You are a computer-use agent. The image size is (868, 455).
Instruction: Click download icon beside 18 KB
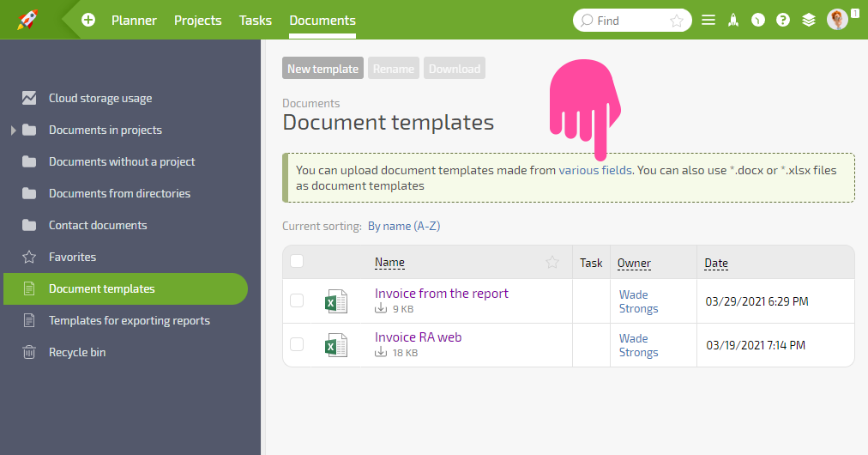(381, 353)
